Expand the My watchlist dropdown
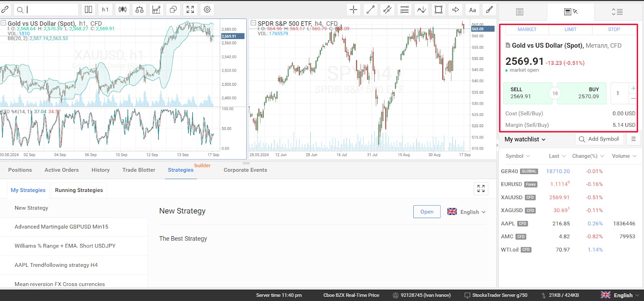Image resolution: width=644 pixels, height=301 pixels. 525,139
